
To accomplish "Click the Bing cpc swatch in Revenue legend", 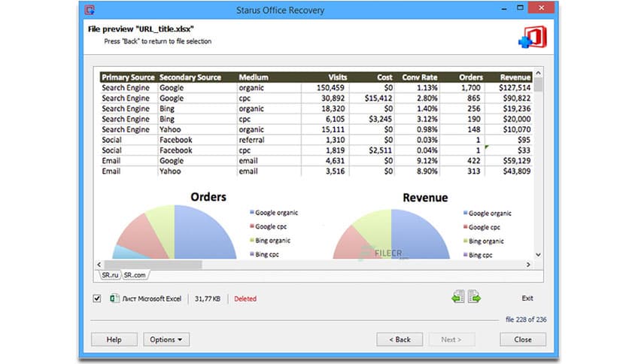I will [x=465, y=254].
